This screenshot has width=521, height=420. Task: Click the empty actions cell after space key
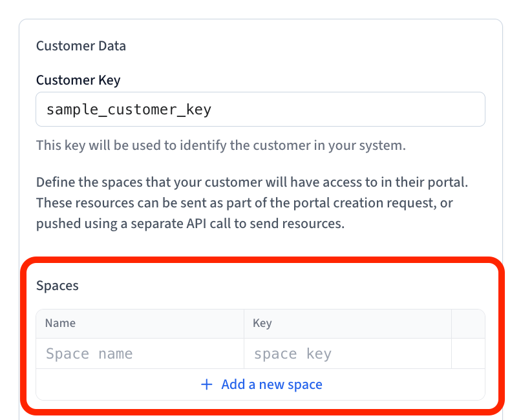tap(467, 353)
